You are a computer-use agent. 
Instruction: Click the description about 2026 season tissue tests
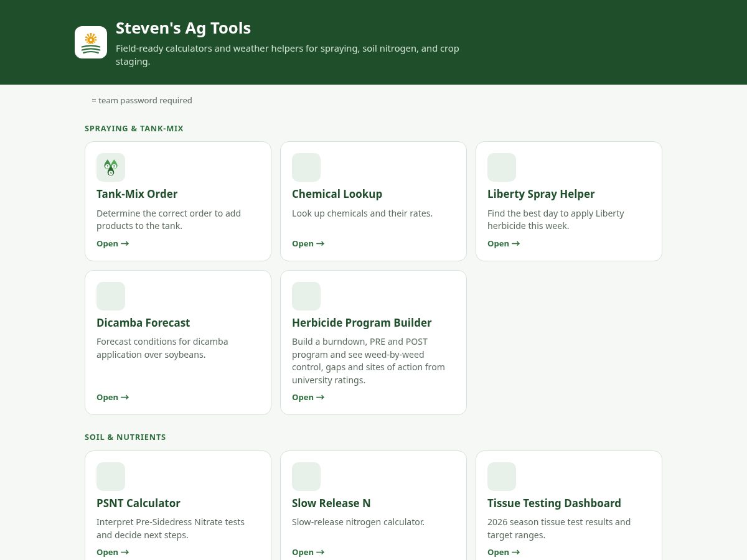559,528
